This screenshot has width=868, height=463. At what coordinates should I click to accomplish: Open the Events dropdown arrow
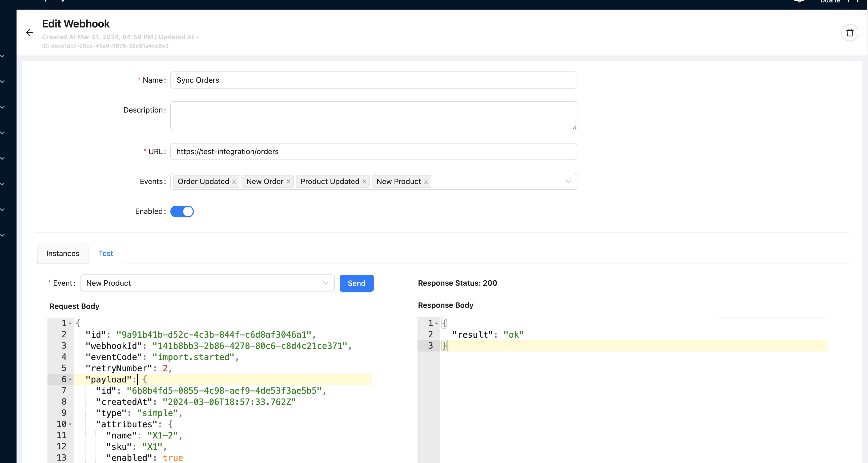(x=568, y=181)
